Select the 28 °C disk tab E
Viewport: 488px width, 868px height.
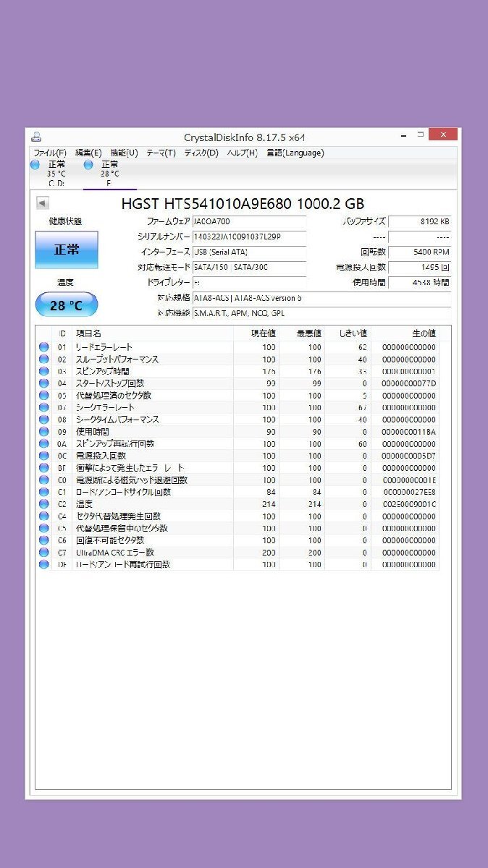tap(109, 174)
